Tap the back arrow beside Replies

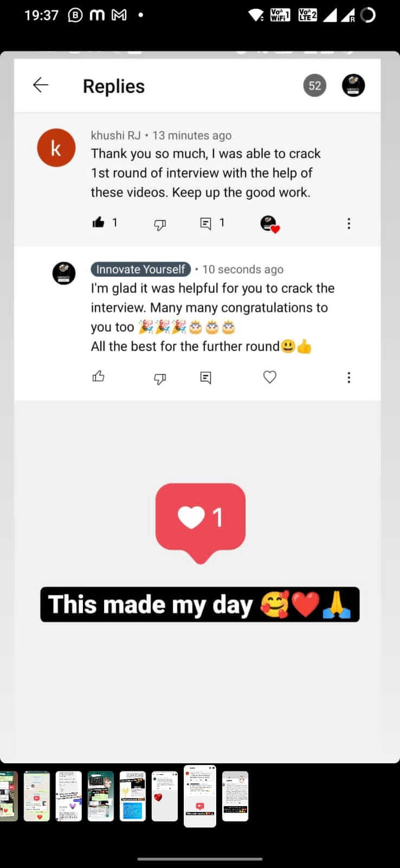pos(41,85)
